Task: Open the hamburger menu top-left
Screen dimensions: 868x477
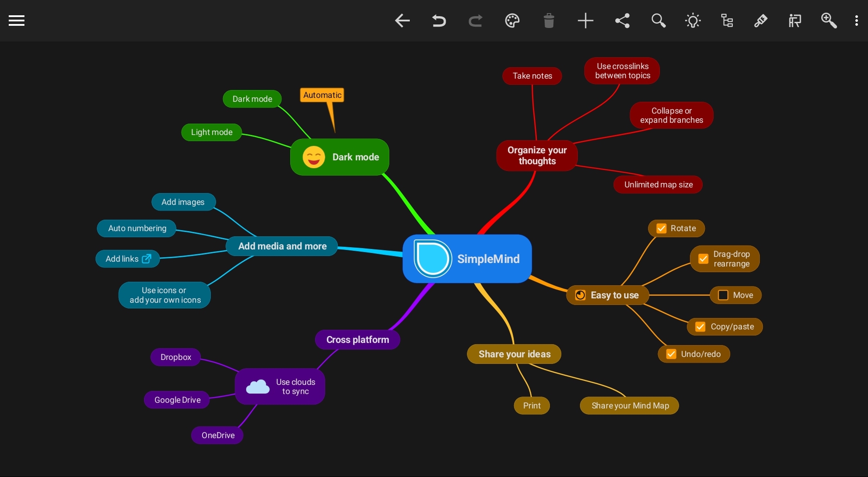Action: click(16, 20)
